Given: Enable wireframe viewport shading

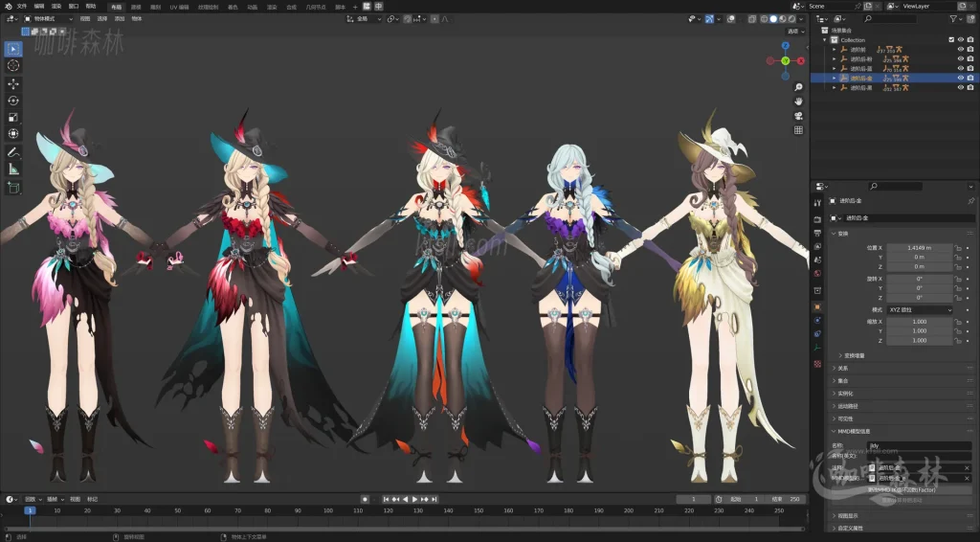Looking at the screenshot, I should tap(765, 19).
